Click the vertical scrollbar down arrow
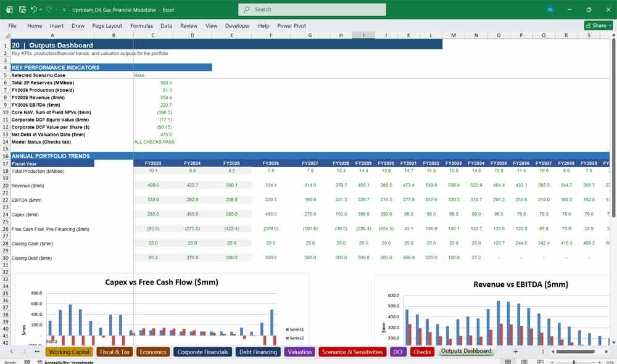 pos(613,342)
